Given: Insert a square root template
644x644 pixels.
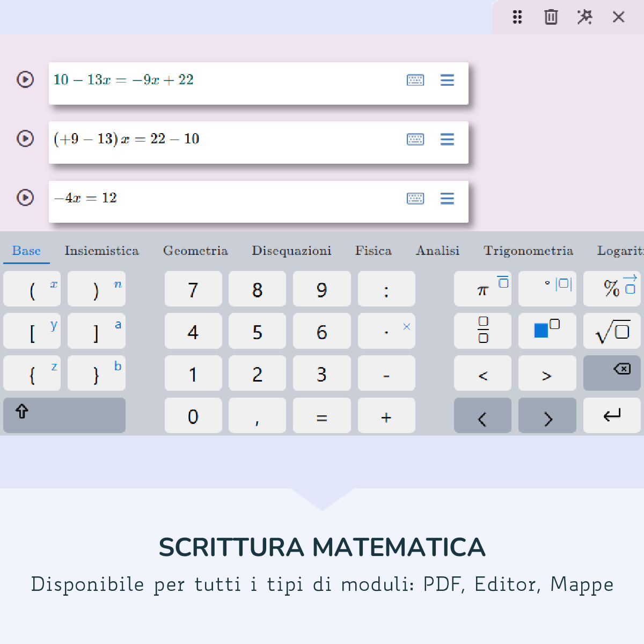Looking at the screenshot, I should 612,331.
